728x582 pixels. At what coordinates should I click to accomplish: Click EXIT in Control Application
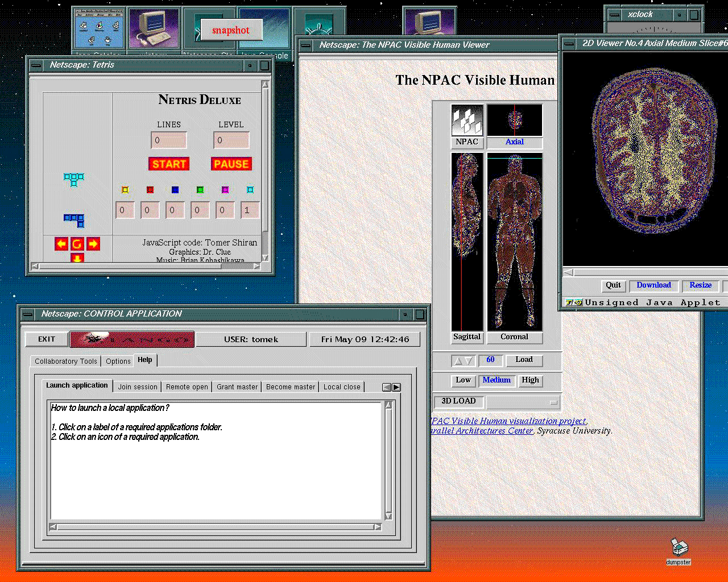click(47, 339)
